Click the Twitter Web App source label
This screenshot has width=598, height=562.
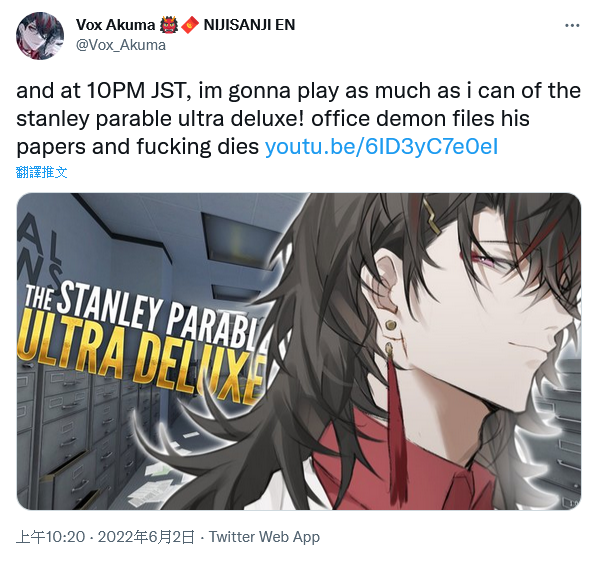(x=264, y=537)
